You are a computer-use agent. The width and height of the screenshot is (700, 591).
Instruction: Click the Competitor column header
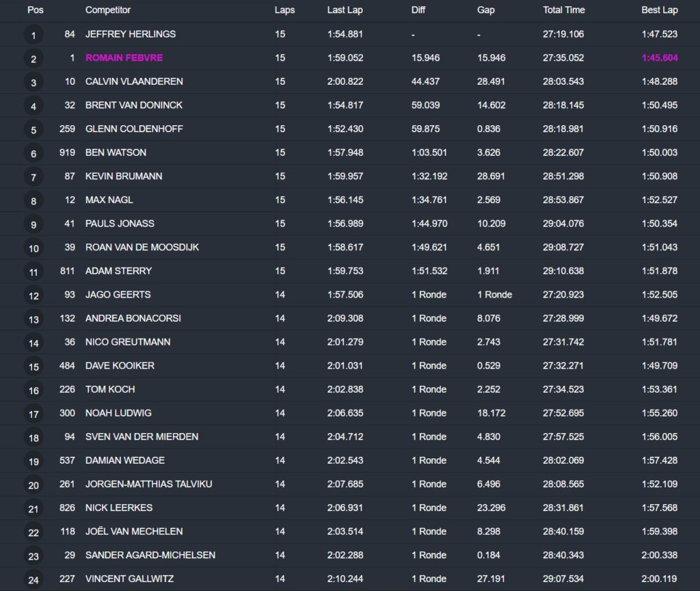coord(108,10)
